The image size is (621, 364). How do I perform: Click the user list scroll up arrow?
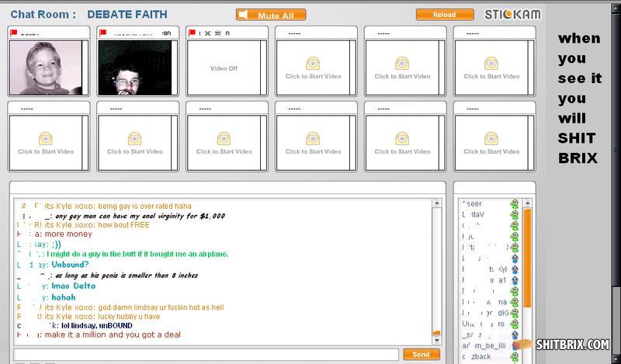click(527, 203)
